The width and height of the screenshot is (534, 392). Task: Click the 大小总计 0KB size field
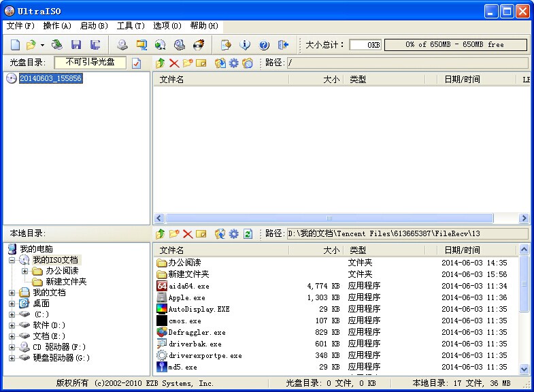pos(366,45)
